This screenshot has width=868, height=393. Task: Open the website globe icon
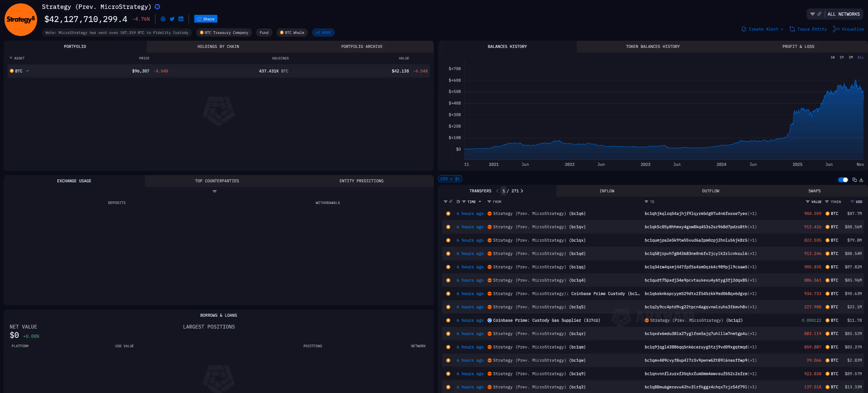(163, 19)
